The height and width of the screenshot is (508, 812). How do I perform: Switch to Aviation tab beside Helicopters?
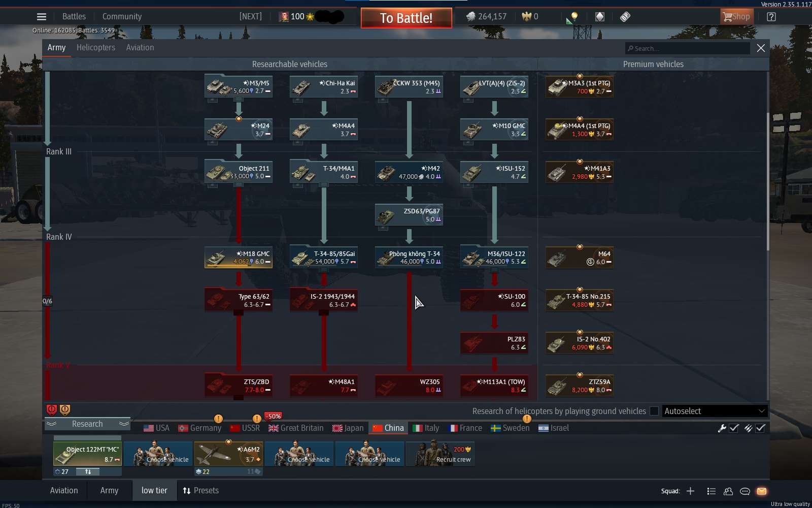pyautogui.click(x=140, y=47)
